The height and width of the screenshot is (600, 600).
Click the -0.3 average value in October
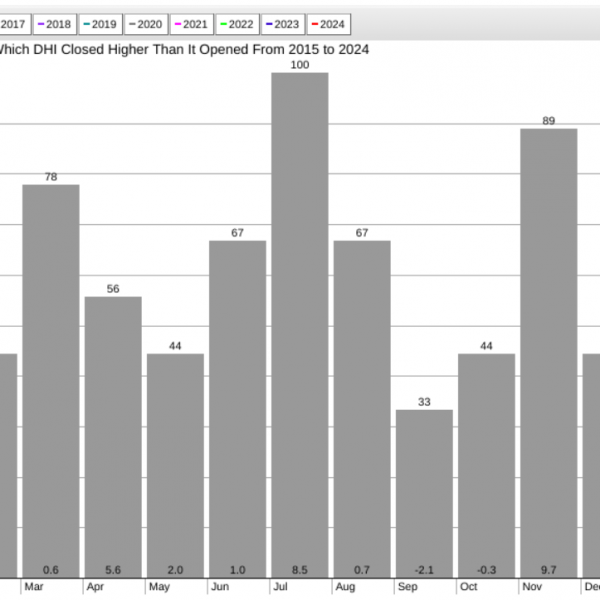[486, 570]
